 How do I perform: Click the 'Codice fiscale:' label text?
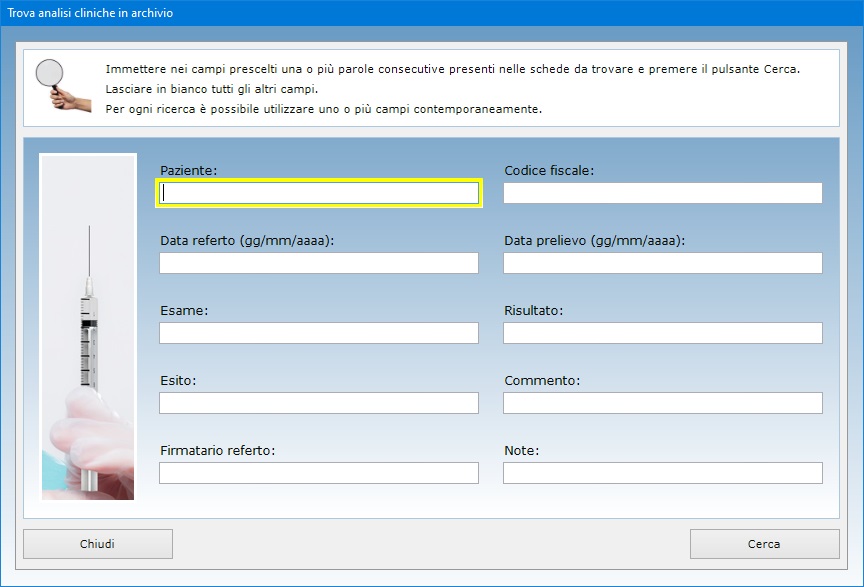[x=549, y=171]
